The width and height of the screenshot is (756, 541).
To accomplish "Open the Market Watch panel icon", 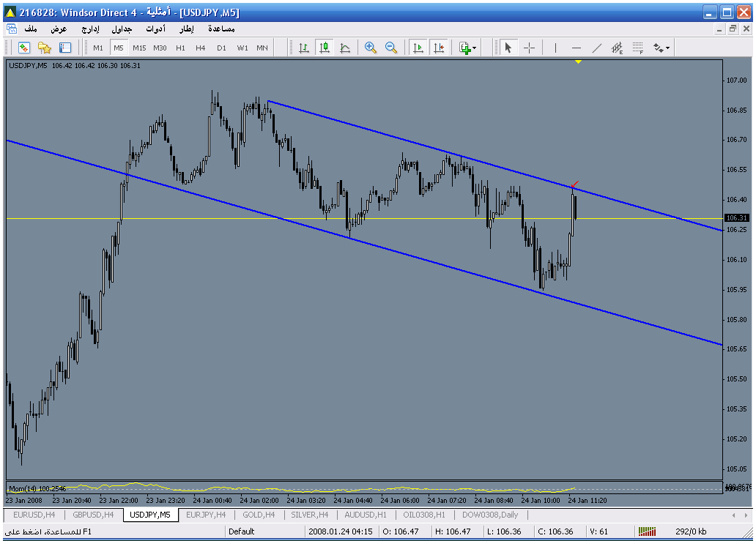I will pos(24,48).
